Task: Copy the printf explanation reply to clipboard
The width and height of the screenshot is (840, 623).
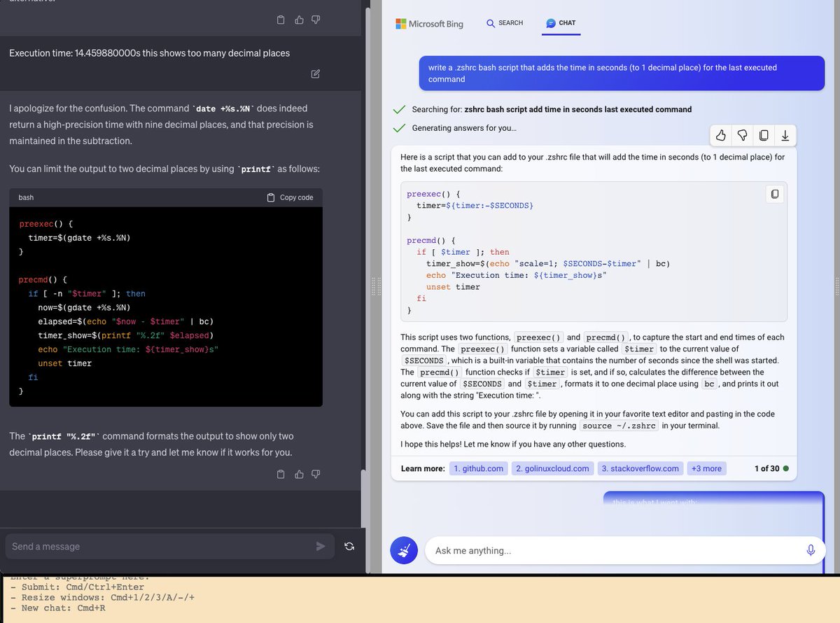Action: (x=281, y=474)
